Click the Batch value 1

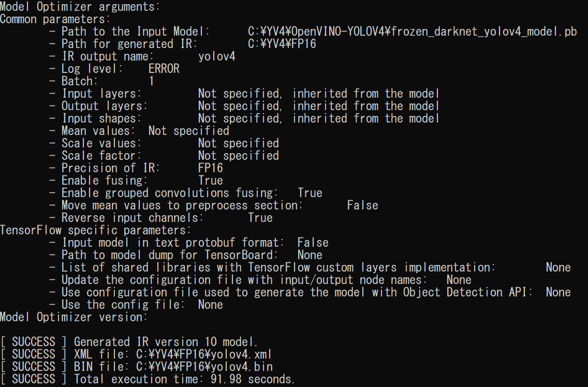pos(151,81)
